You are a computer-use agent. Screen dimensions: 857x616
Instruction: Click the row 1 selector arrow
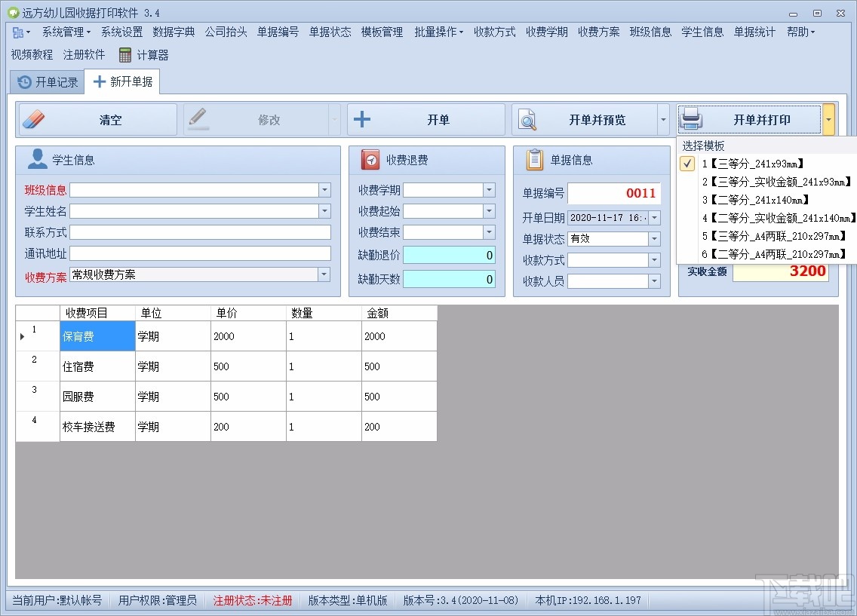click(x=22, y=336)
